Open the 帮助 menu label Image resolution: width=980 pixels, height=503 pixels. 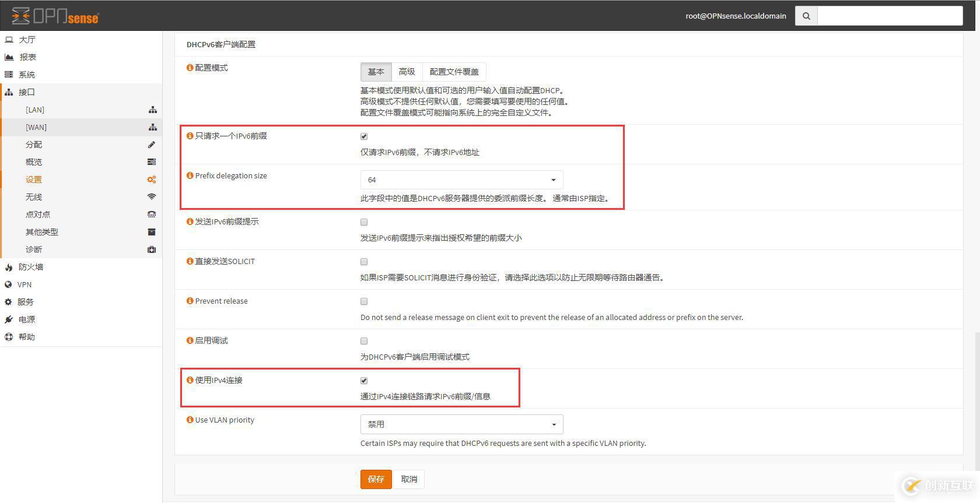(x=27, y=337)
